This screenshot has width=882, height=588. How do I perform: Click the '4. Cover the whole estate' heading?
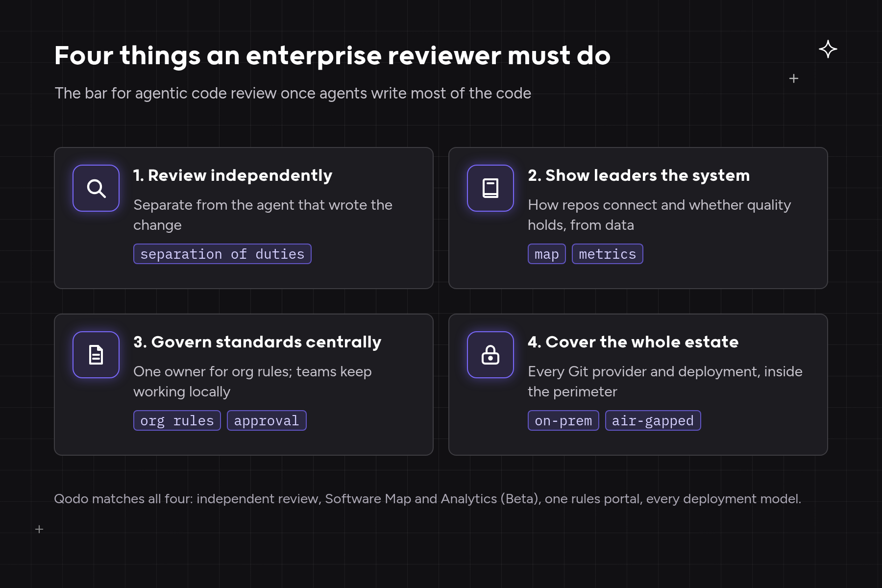click(633, 342)
